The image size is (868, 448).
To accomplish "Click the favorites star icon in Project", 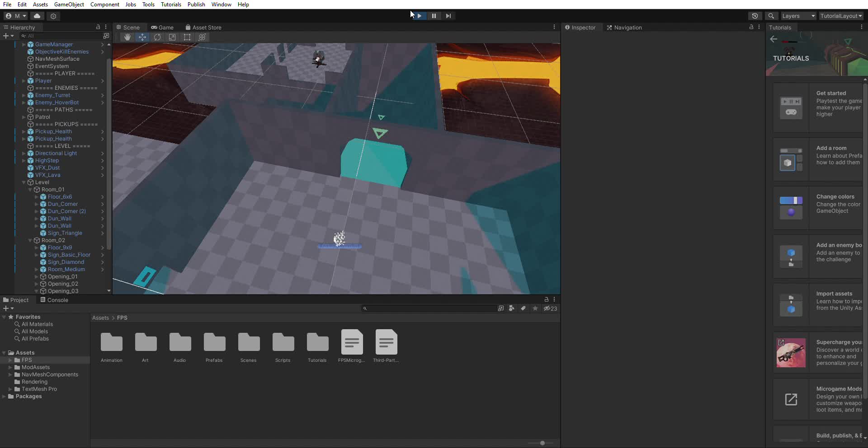I will [x=535, y=308].
